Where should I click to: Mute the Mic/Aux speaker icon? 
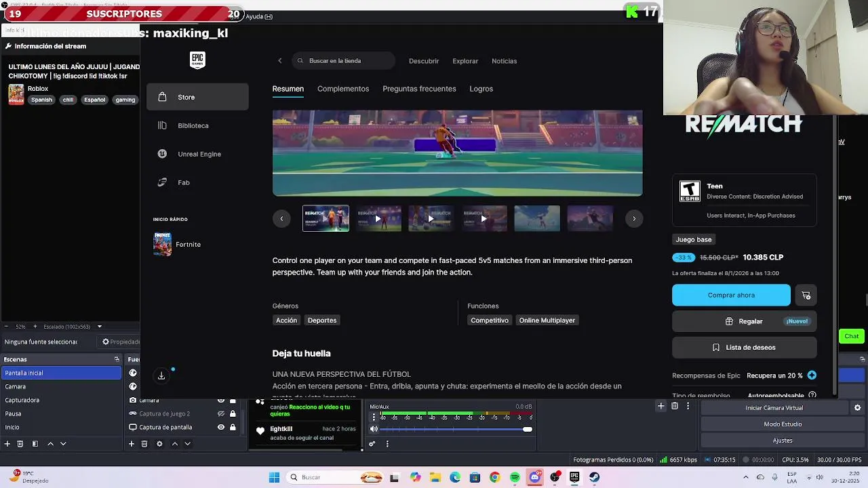point(374,429)
